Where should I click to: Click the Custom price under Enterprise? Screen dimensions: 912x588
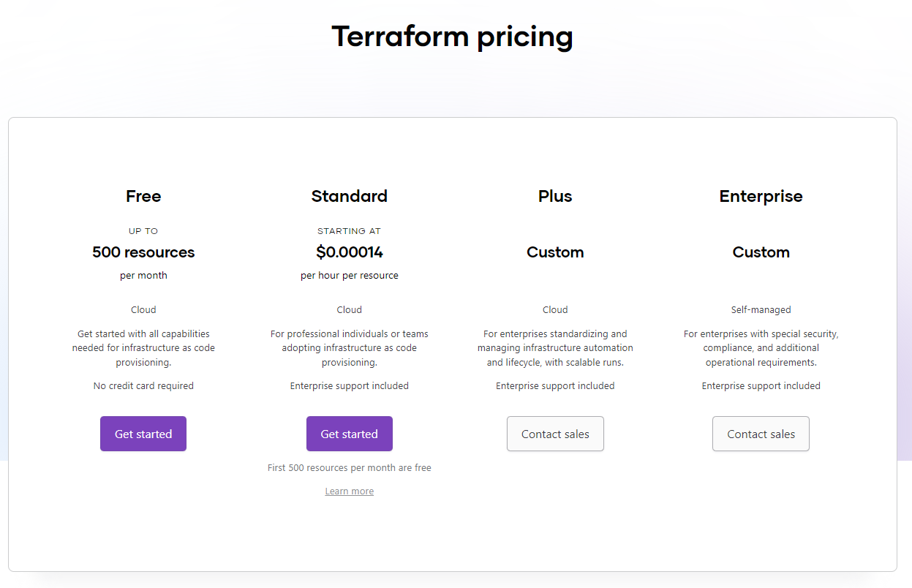(761, 252)
